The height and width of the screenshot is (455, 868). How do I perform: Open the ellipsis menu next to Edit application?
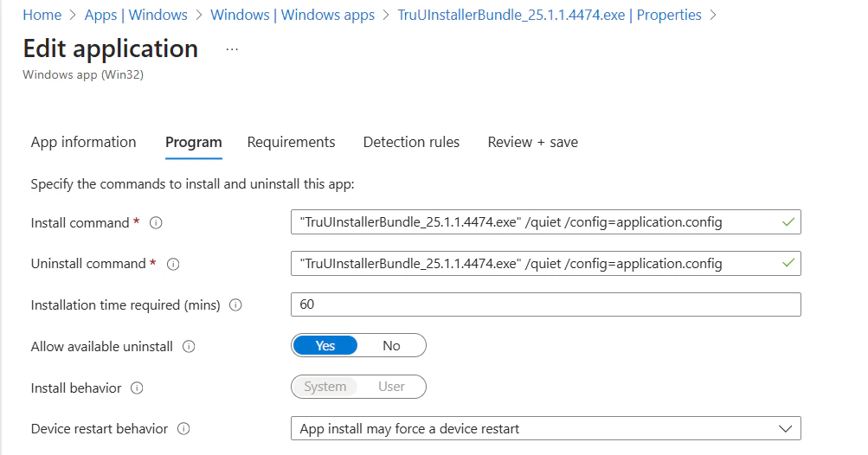[232, 50]
